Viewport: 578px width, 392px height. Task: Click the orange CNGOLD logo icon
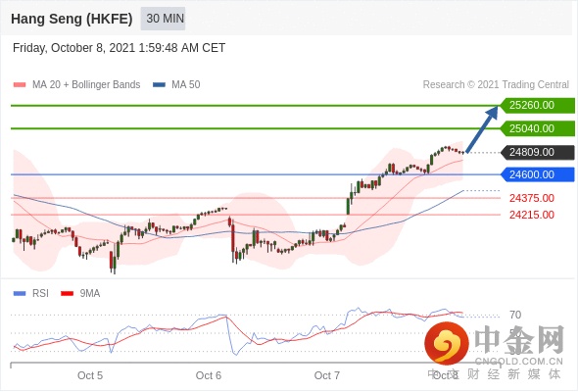tap(447, 343)
